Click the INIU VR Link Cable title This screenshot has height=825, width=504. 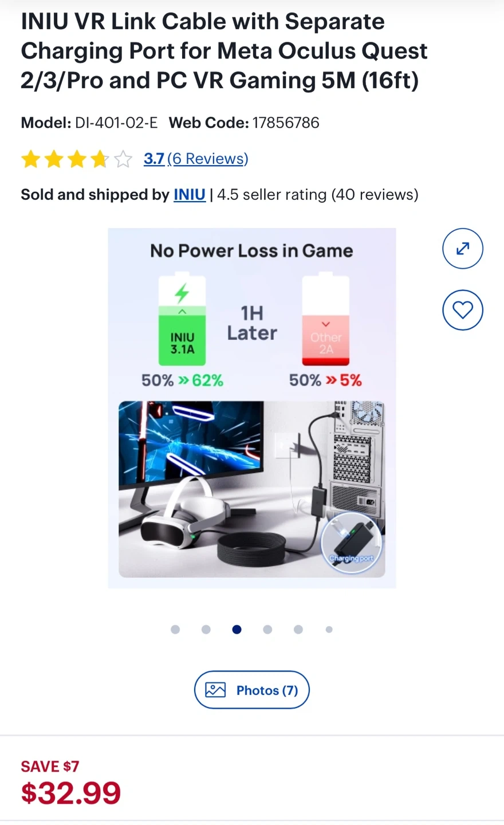[224, 51]
